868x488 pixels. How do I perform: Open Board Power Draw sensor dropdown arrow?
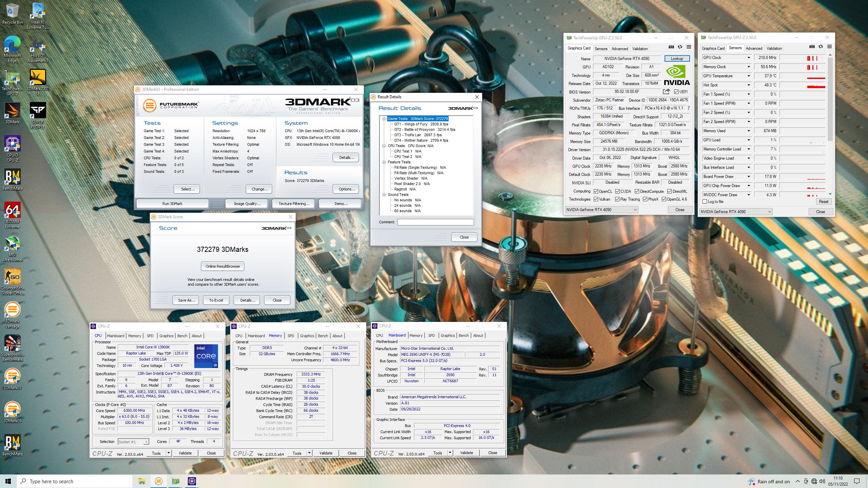[x=749, y=177]
